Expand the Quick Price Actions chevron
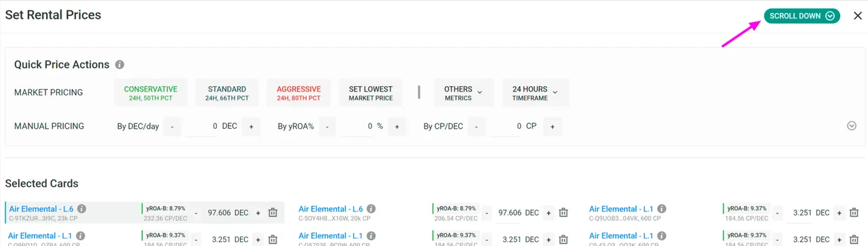 (852, 125)
